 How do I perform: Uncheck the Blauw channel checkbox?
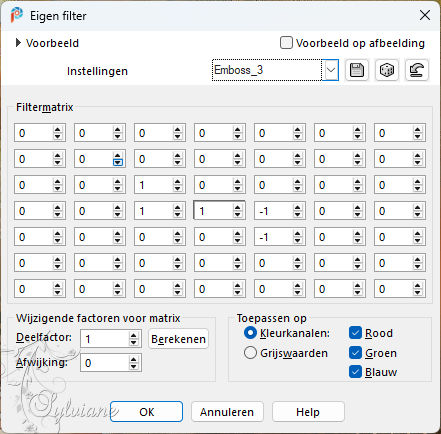point(355,372)
